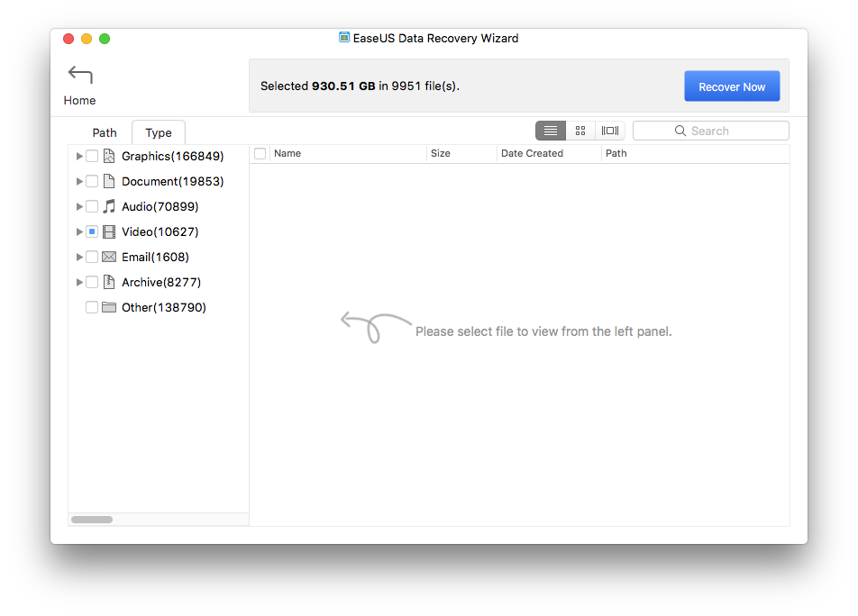Switch to the Type tab
858x616 pixels.
tap(159, 132)
